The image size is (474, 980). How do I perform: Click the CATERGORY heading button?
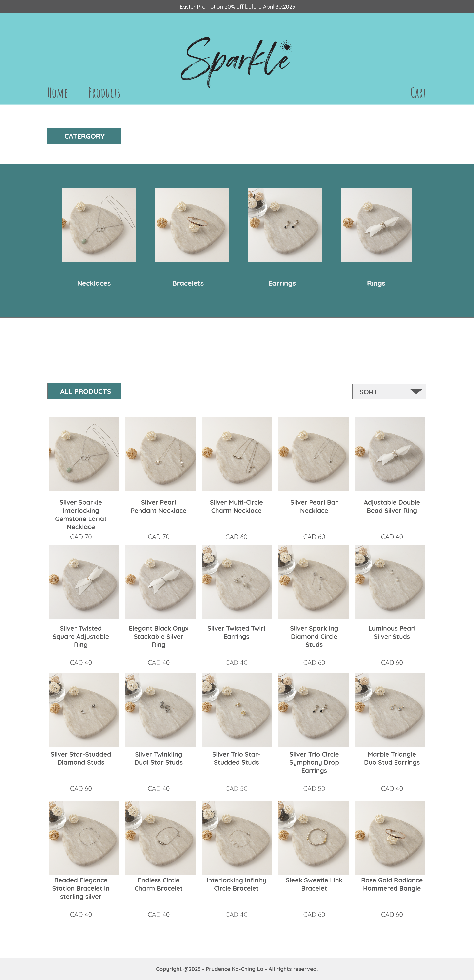coord(84,136)
